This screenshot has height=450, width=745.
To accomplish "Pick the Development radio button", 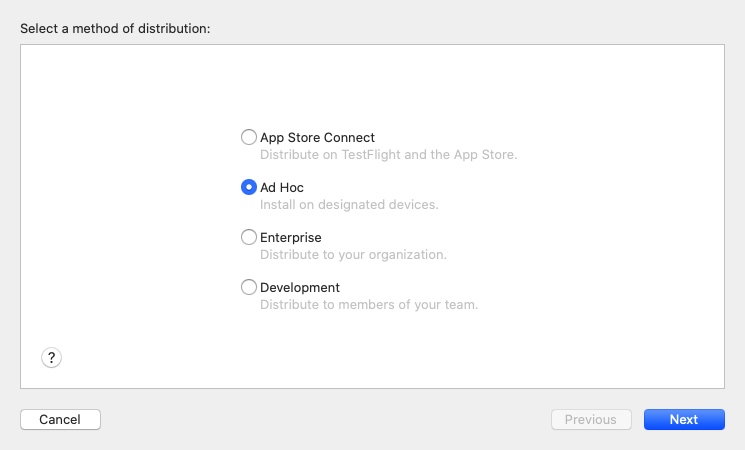I will click(248, 287).
